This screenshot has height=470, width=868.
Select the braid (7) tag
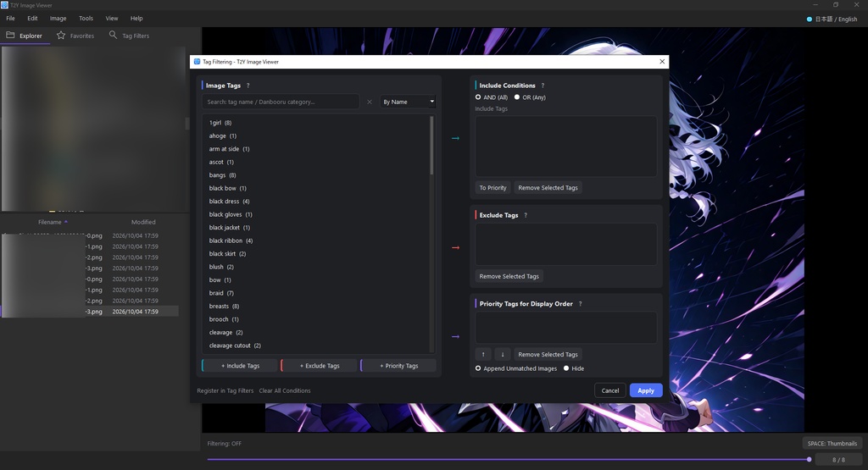(x=221, y=293)
